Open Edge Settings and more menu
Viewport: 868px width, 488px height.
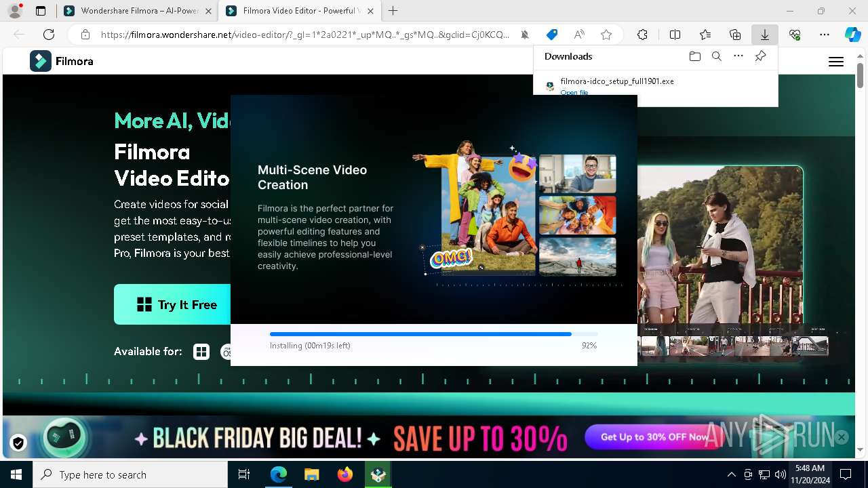[x=825, y=35]
